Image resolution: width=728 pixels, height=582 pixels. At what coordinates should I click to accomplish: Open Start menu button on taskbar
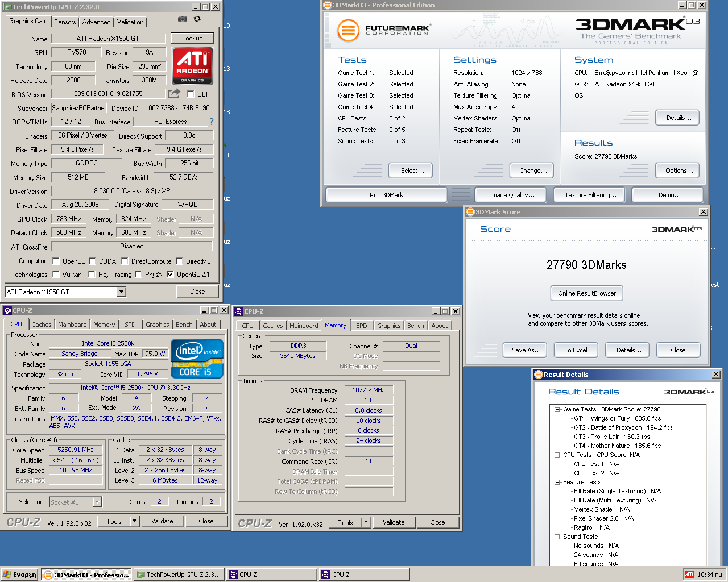click(20, 575)
